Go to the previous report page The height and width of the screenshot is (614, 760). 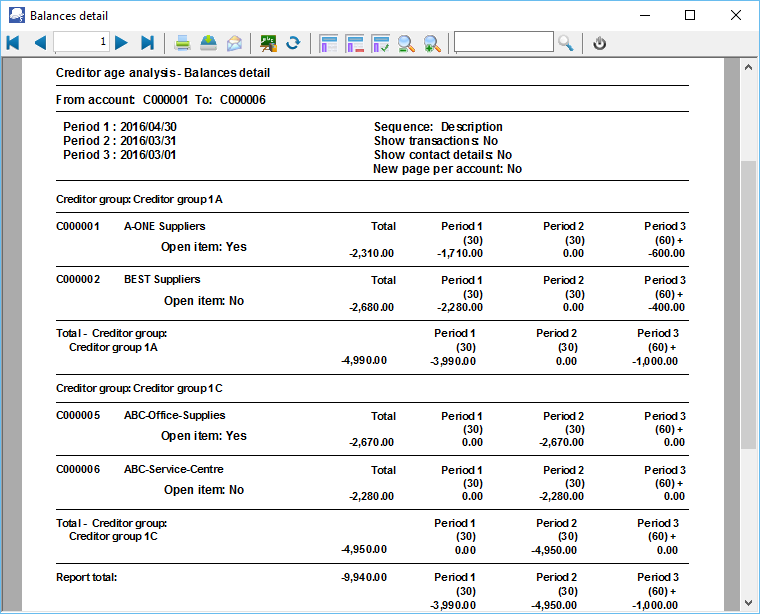click(x=40, y=43)
